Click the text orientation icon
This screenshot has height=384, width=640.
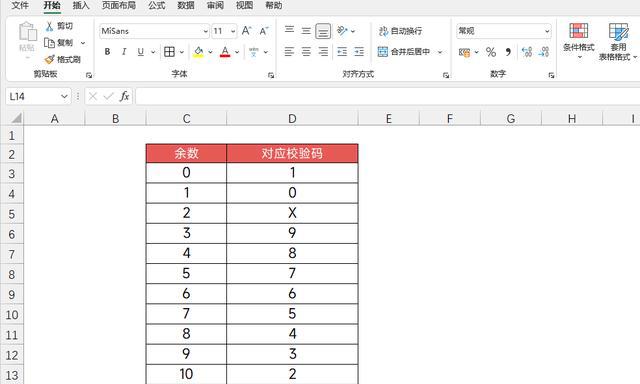pos(342,31)
